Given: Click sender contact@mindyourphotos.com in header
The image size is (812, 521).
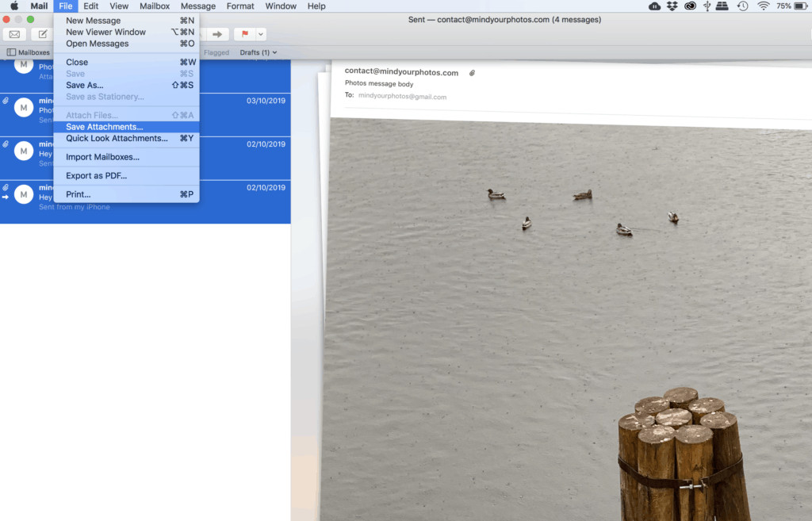Looking at the screenshot, I should coord(401,72).
